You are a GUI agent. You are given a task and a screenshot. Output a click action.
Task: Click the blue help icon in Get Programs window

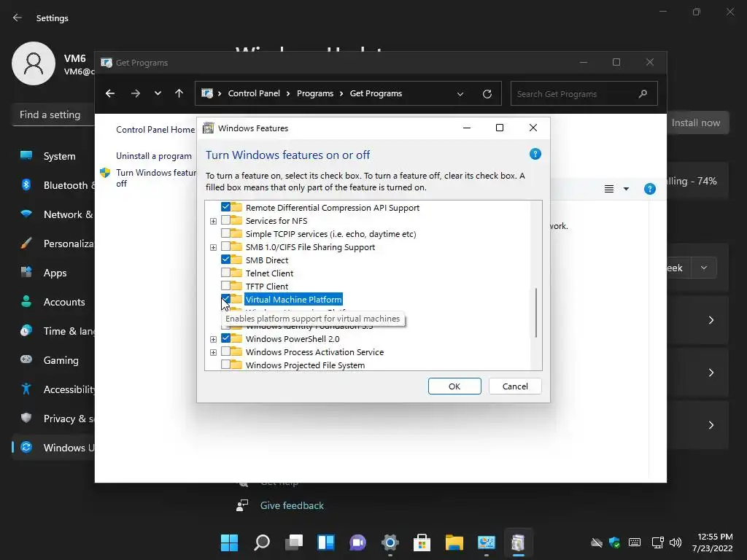coord(650,189)
